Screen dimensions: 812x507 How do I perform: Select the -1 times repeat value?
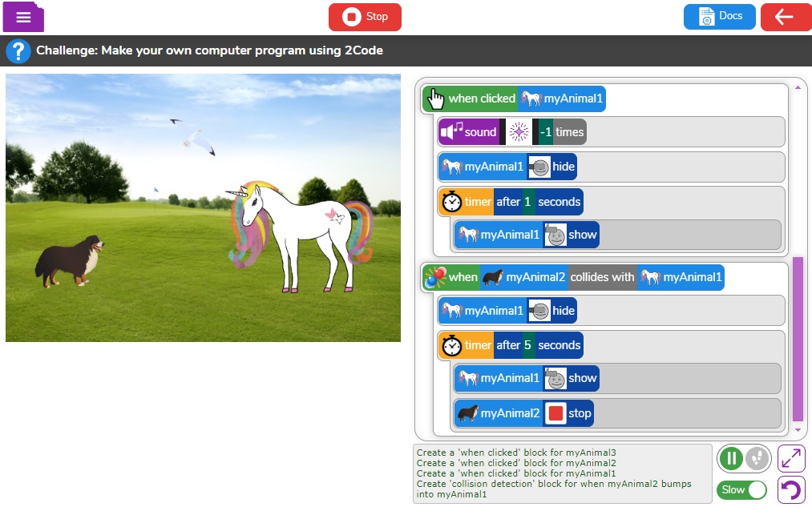[545, 132]
